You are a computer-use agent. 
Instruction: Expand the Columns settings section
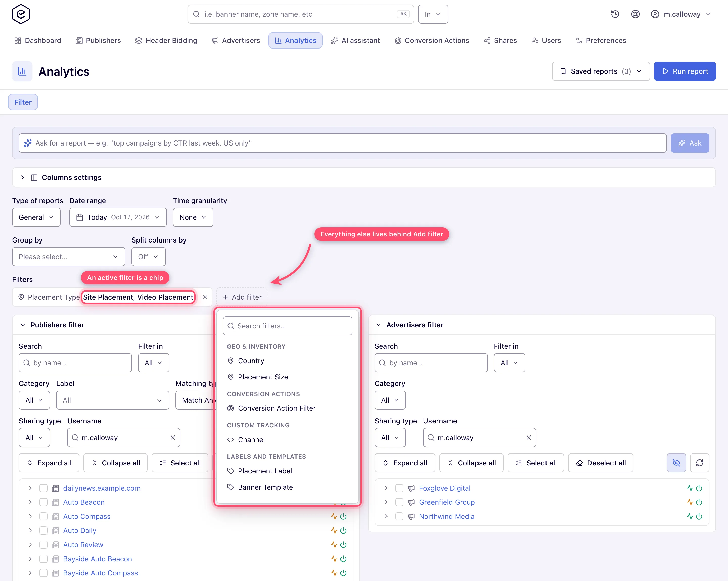tap(364, 178)
